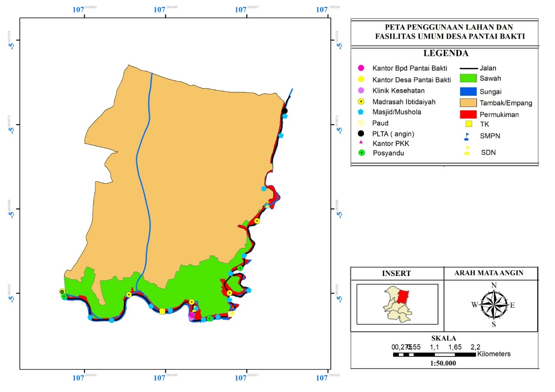
Task: Click the black PLTA marker on the map
Action: 284,111
